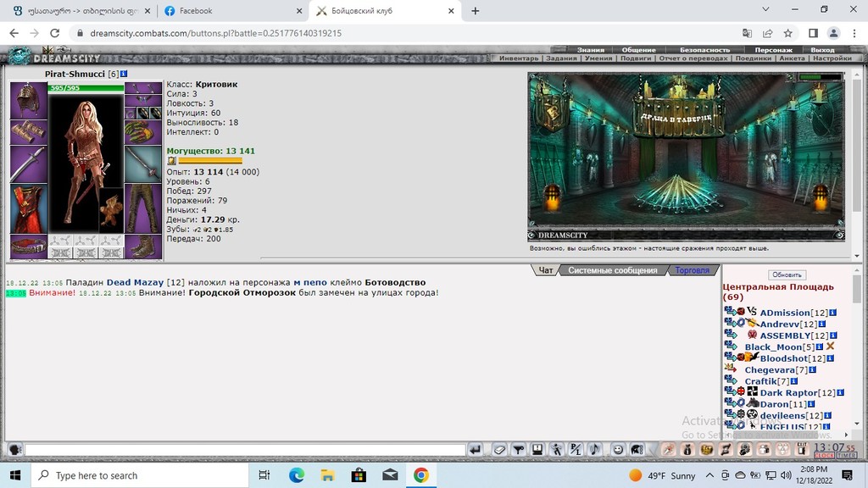
Task: Open the Умения link
Action: [598, 58]
